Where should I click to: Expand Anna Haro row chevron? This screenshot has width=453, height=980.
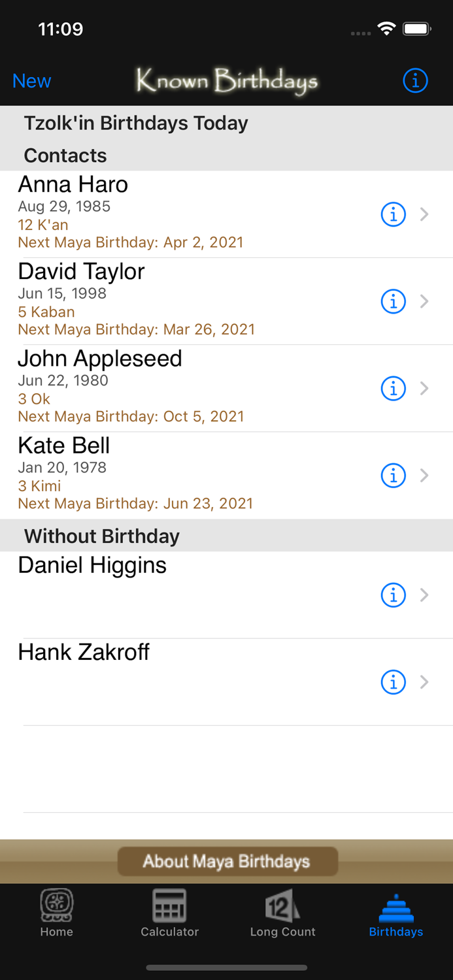point(425,214)
